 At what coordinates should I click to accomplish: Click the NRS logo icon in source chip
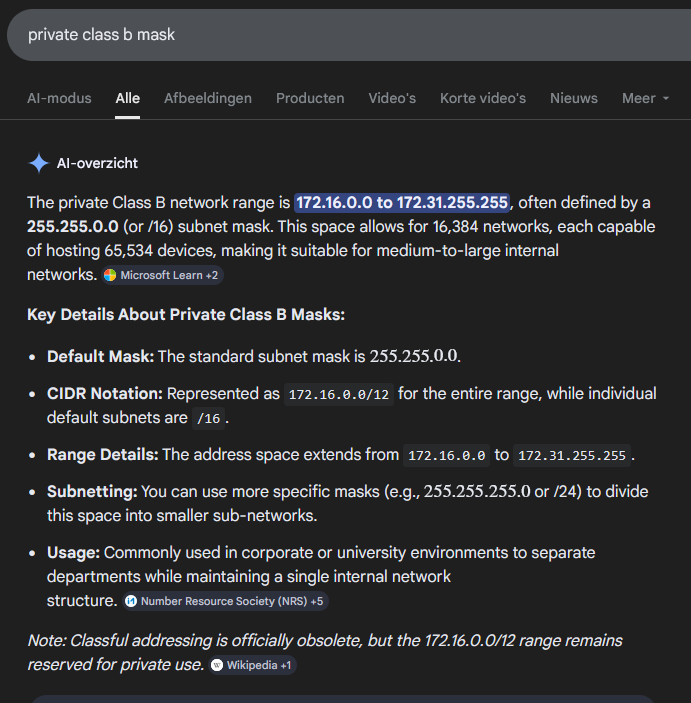tap(130, 601)
